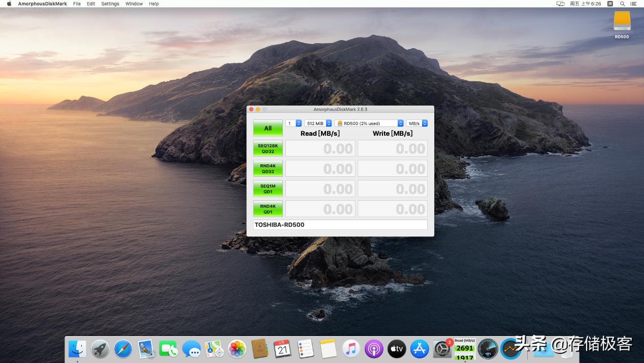Open Photos app in the dock
This screenshot has width=644, height=363.
click(x=237, y=349)
